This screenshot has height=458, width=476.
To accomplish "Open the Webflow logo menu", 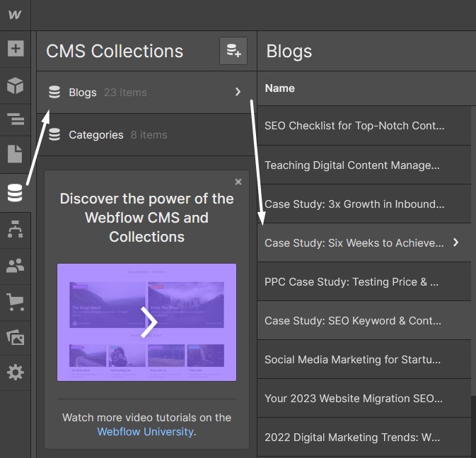I will (15, 15).
